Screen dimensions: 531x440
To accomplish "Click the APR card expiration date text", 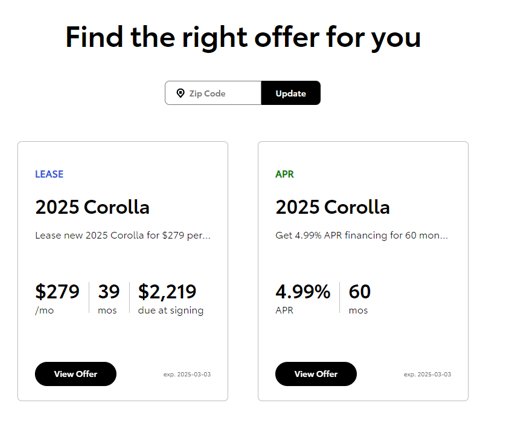I will coord(427,374).
